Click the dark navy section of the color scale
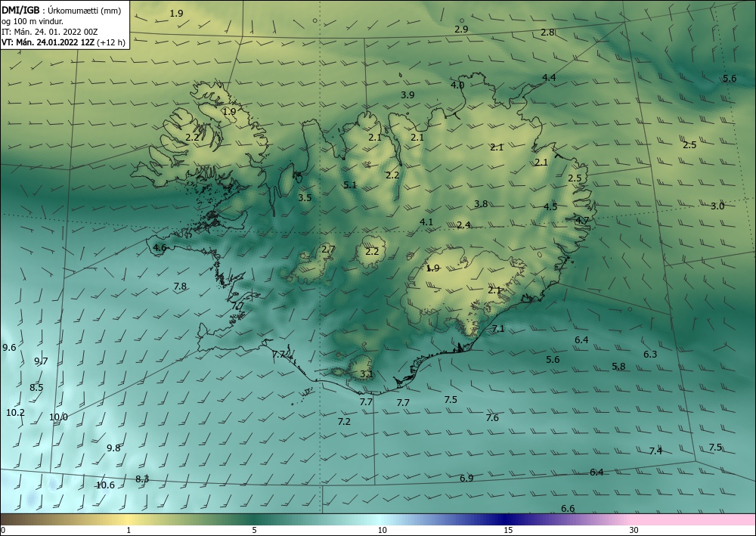 click(x=507, y=519)
